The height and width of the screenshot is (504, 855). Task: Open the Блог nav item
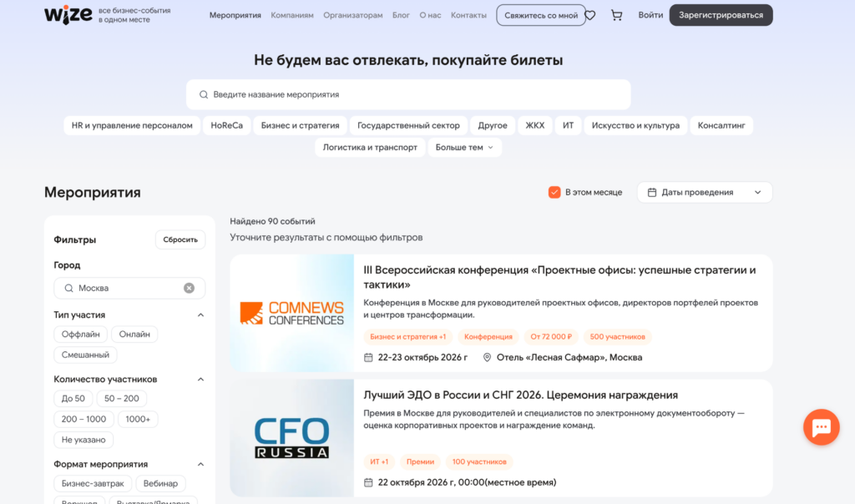coord(401,15)
